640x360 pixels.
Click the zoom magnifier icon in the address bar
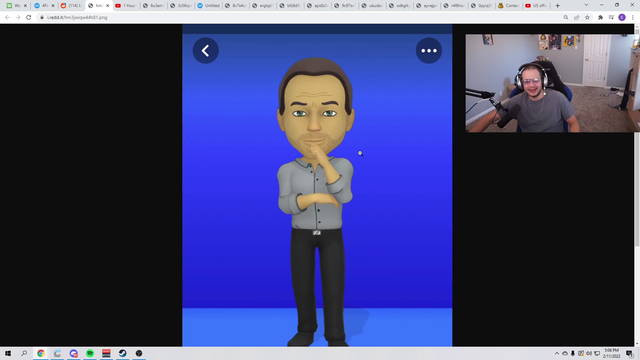pos(566,18)
